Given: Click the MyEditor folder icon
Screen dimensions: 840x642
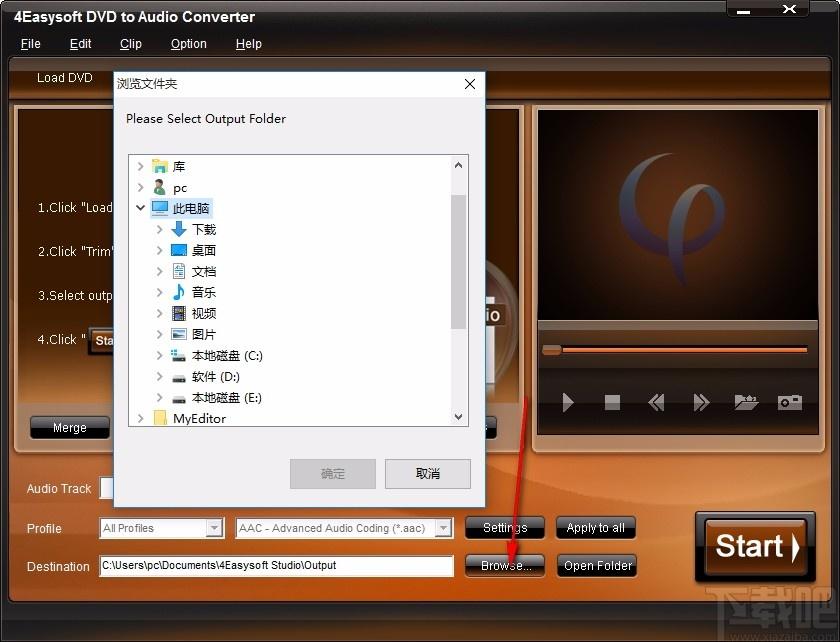Looking at the screenshot, I should (160, 418).
